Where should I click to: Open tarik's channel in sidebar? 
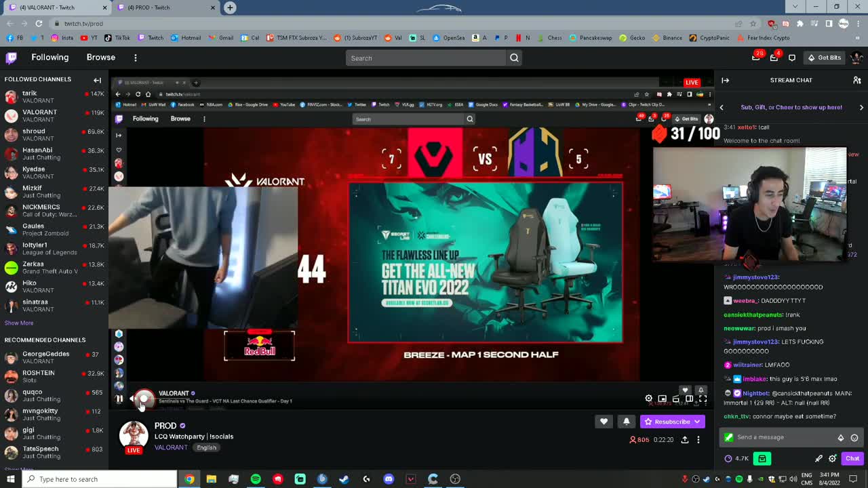54,97
